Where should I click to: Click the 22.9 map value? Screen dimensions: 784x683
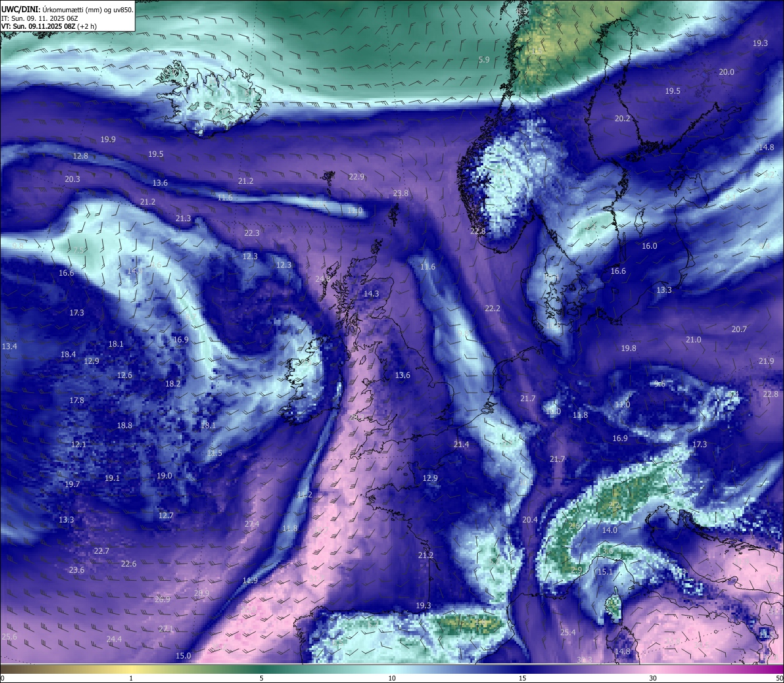point(356,176)
